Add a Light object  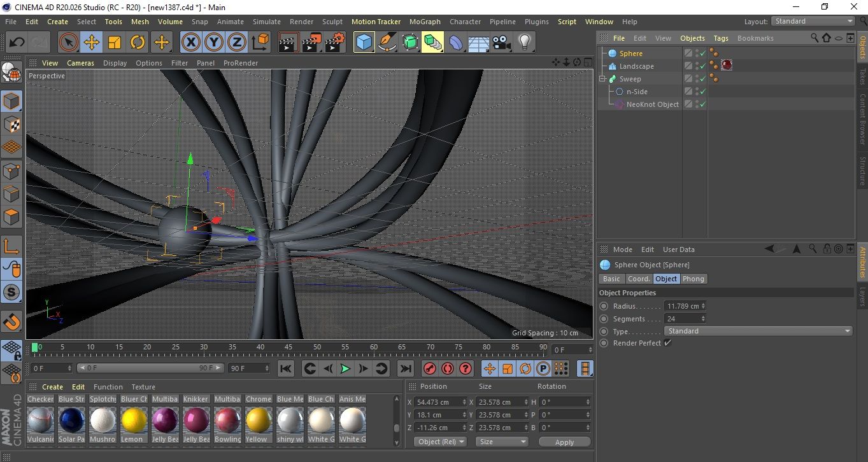525,43
